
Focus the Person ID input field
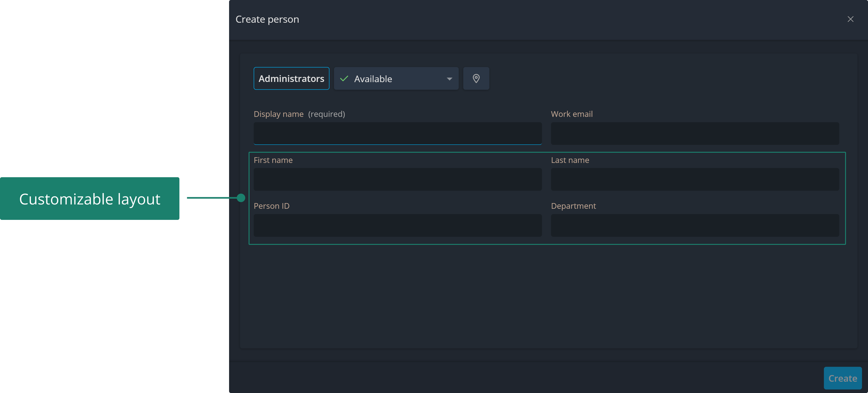coord(398,225)
